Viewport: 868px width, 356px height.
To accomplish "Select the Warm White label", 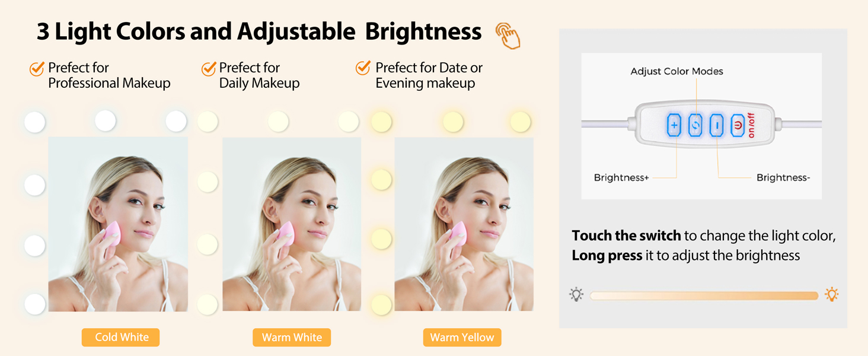I will click(x=292, y=338).
